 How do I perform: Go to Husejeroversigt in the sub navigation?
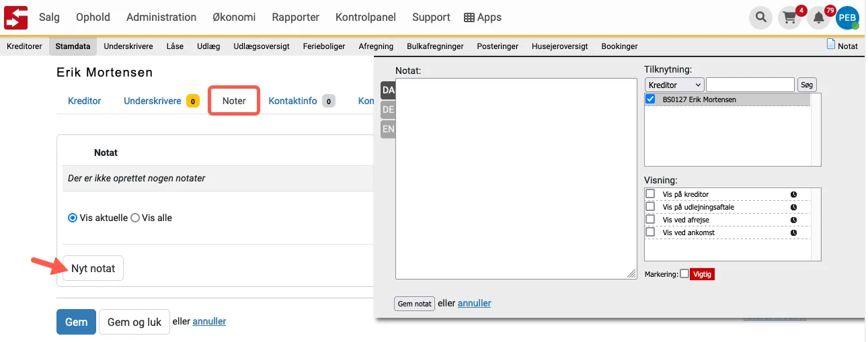click(559, 46)
